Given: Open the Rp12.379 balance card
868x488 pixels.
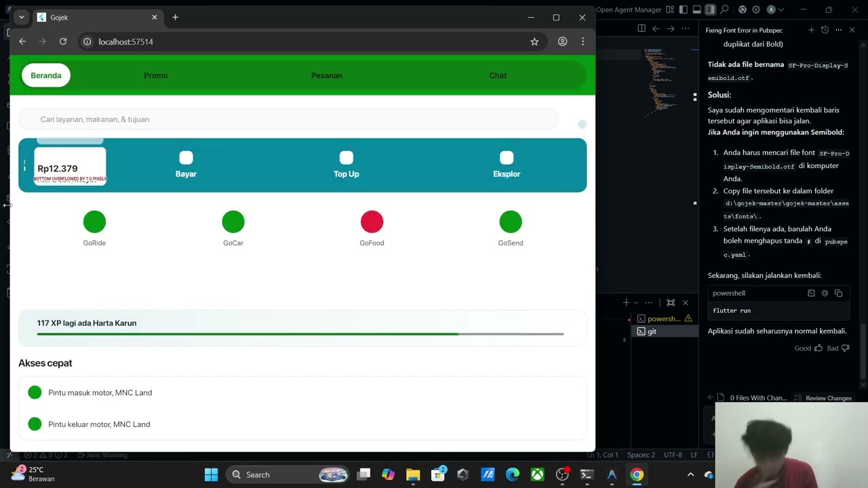Looking at the screenshot, I should 70,166.
